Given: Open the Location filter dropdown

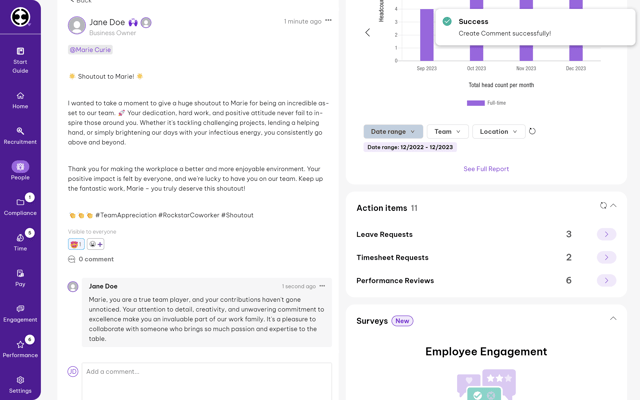Looking at the screenshot, I should pos(498,131).
